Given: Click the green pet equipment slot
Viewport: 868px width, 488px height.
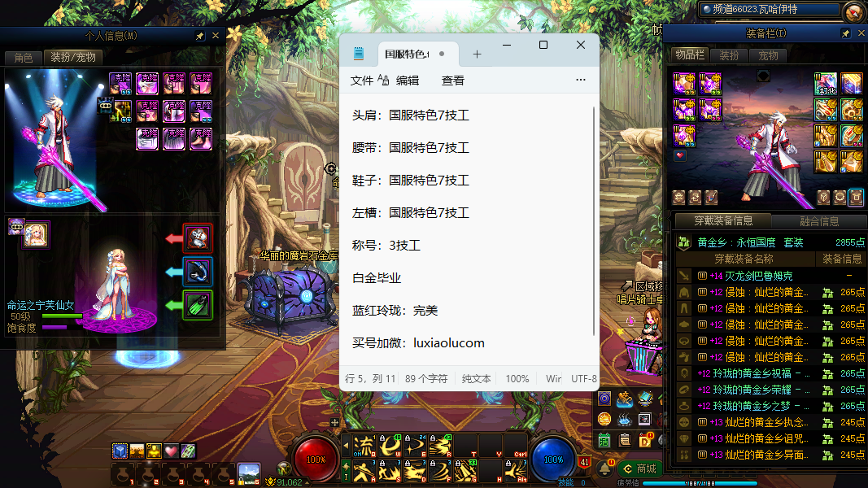Looking at the screenshot, I should (x=198, y=306).
